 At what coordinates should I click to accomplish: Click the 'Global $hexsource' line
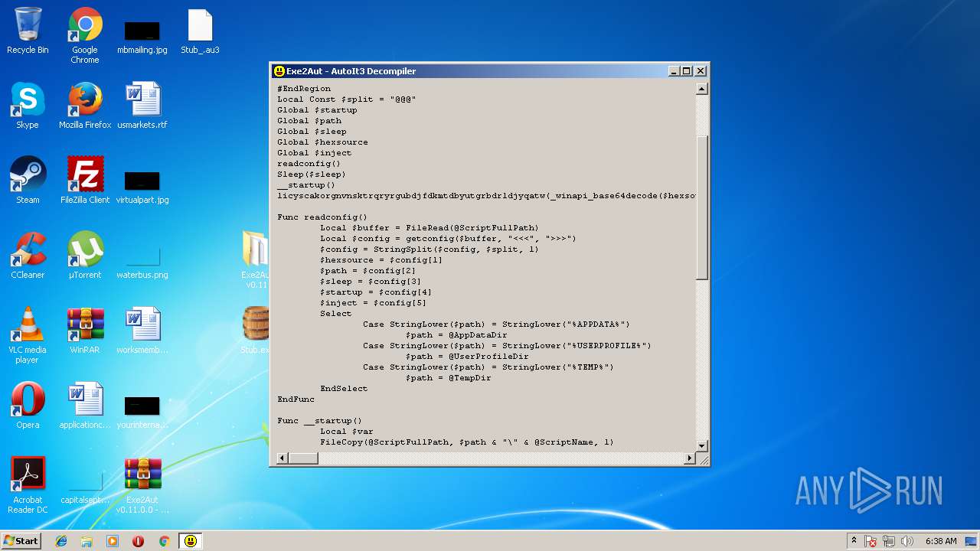322,142
